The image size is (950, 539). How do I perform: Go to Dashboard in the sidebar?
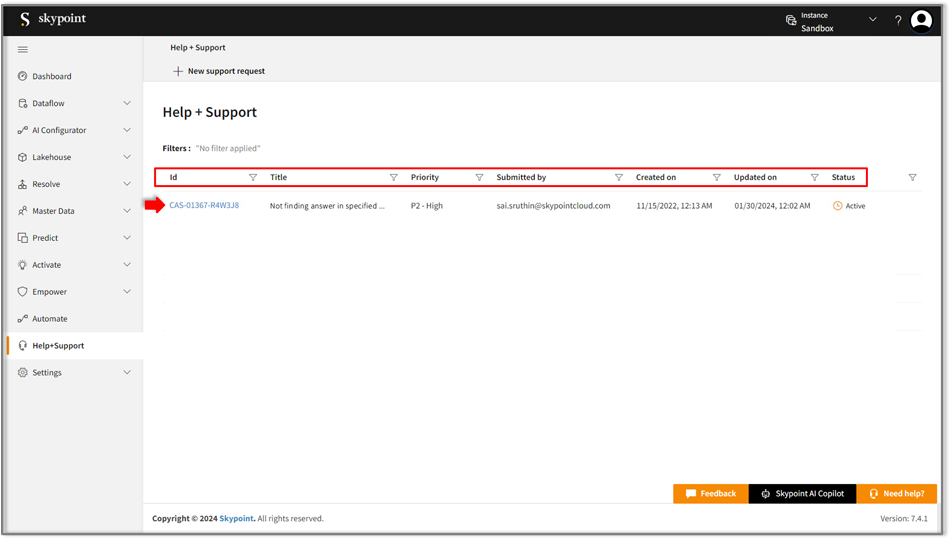(51, 76)
